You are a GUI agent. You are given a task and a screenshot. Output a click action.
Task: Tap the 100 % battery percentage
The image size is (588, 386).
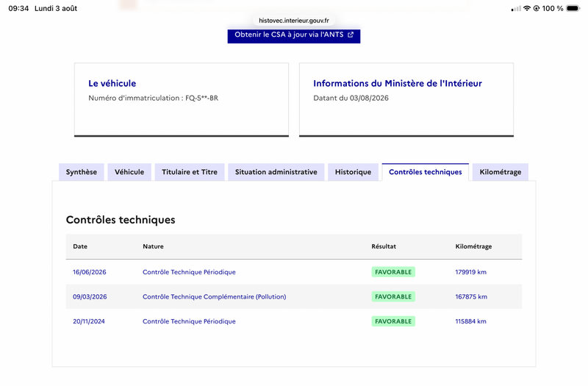[x=553, y=8]
